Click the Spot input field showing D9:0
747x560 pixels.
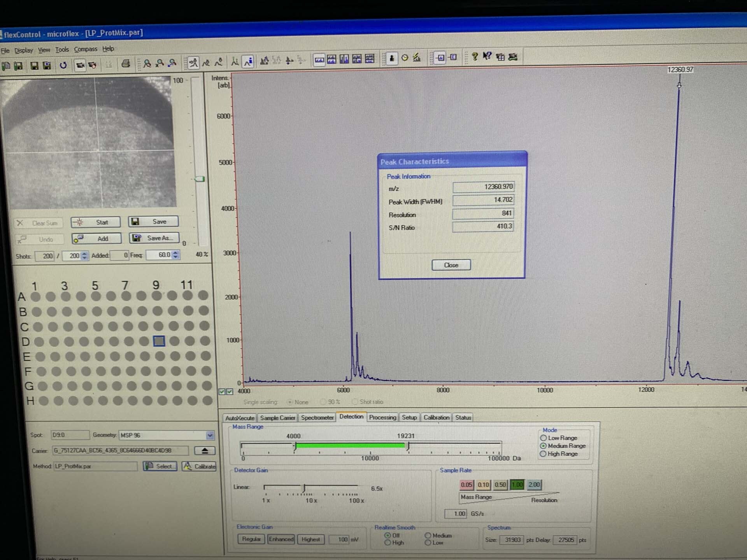point(70,435)
